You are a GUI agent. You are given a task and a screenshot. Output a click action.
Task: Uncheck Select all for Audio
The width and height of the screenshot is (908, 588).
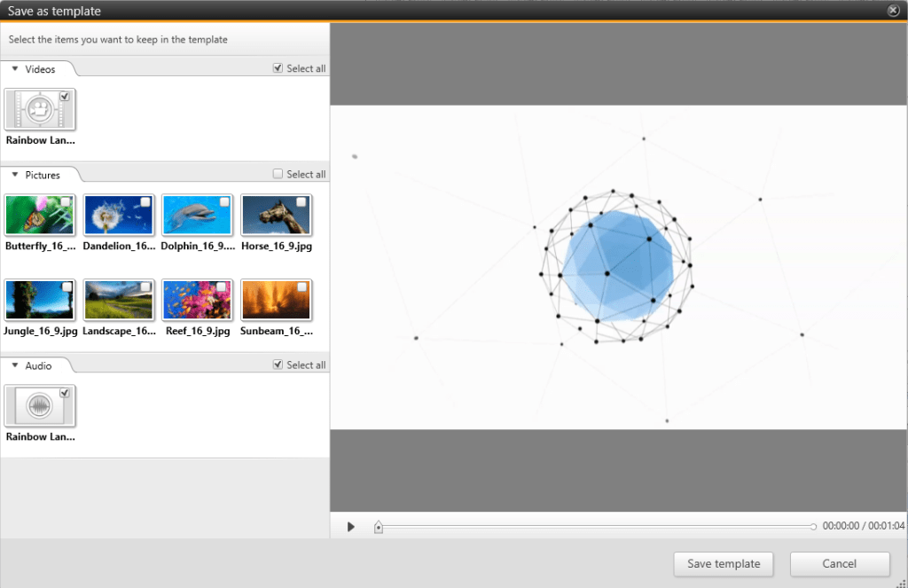coord(278,365)
